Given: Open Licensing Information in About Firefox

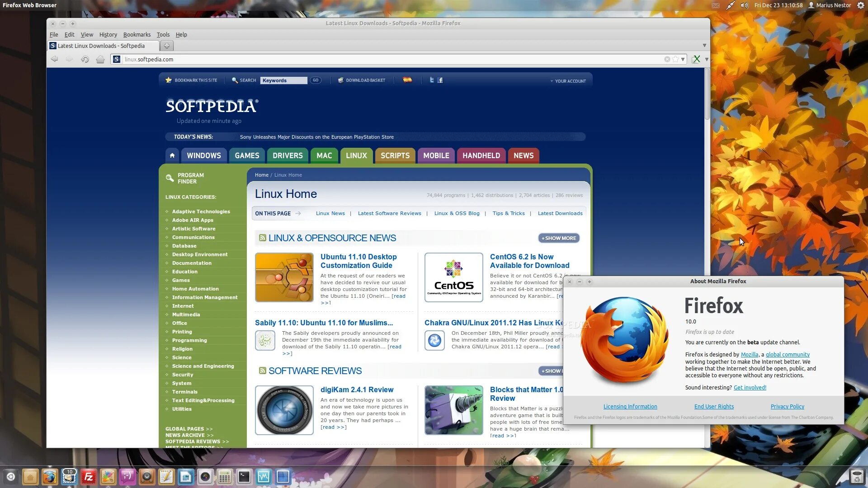Looking at the screenshot, I should 630,407.
